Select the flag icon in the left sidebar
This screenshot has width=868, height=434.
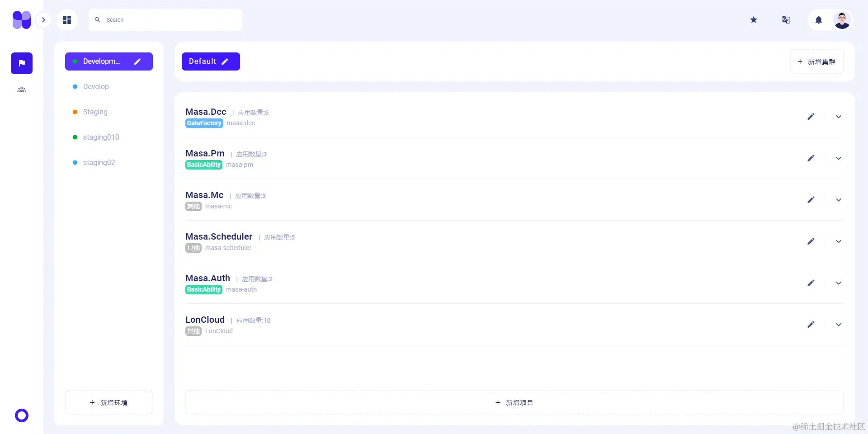coord(22,63)
